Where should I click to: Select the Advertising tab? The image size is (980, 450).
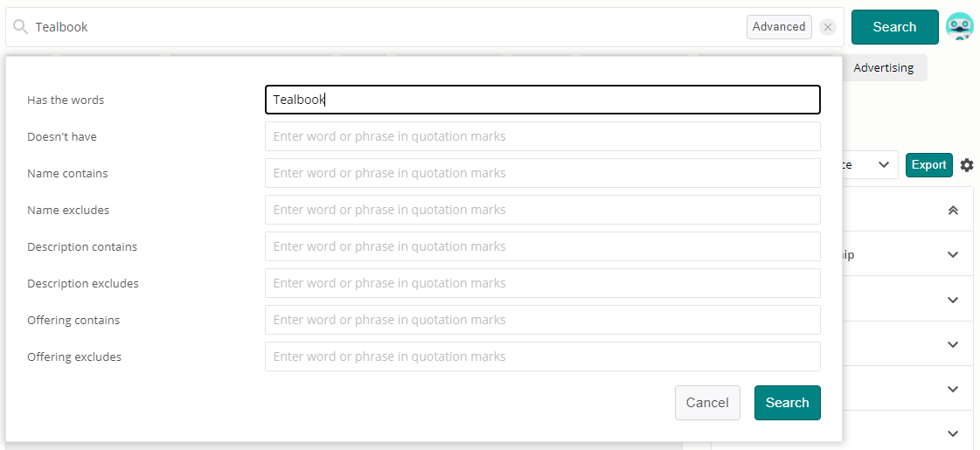pos(883,68)
